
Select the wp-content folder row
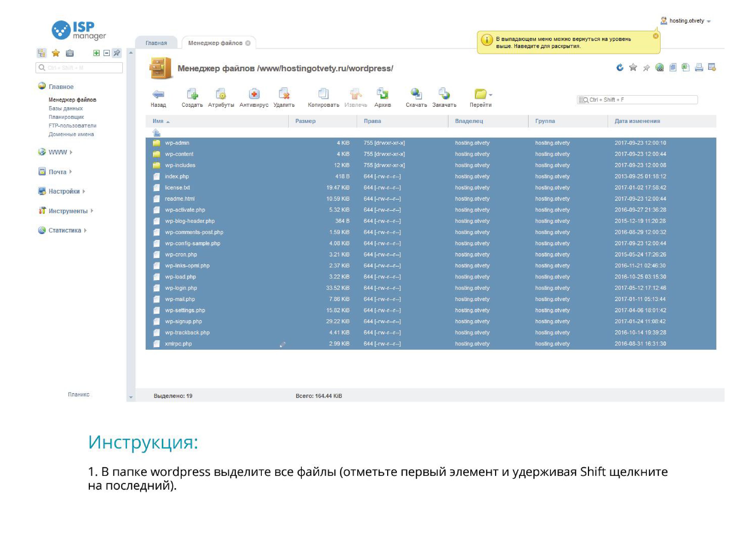(x=431, y=154)
